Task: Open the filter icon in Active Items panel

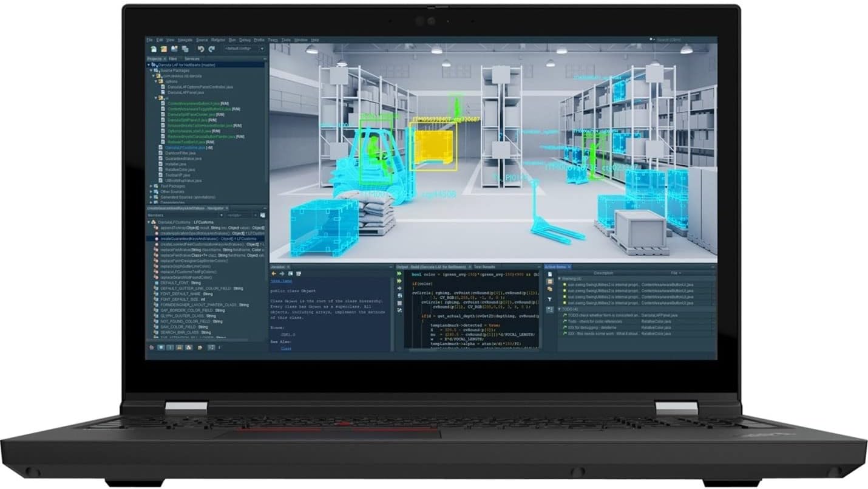Action: (549, 299)
